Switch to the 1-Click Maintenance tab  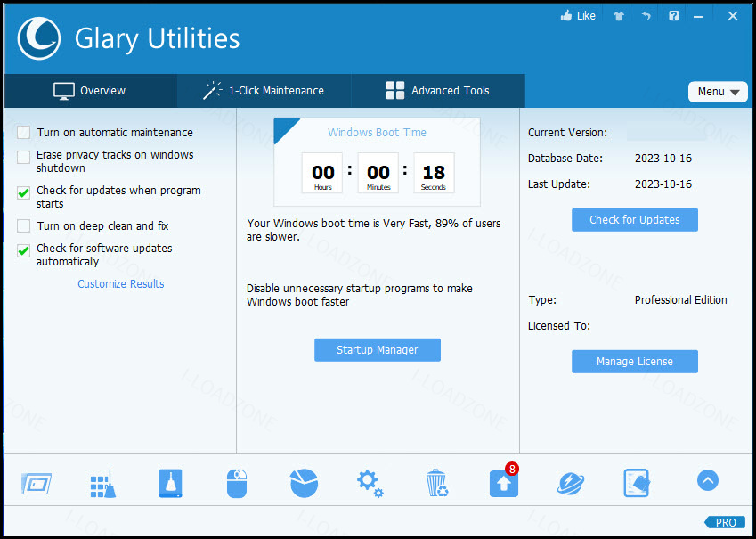[264, 91]
